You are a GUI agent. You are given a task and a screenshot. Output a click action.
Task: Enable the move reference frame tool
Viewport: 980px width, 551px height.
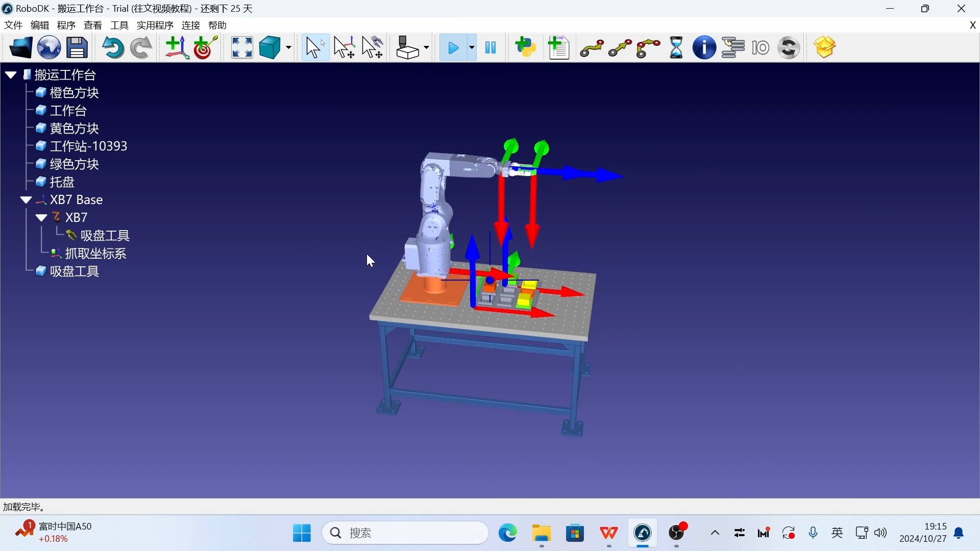[x=344, y=48]
